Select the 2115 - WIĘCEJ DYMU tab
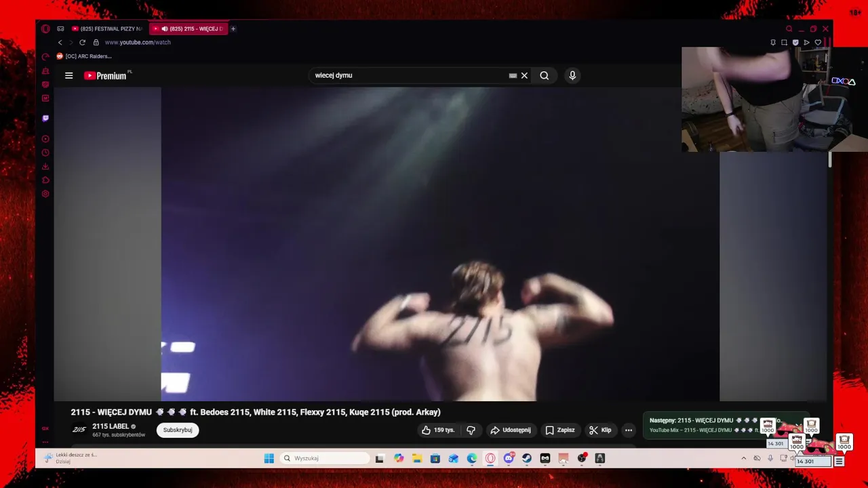Viewport: 868px width, 488px height. [x=189, y=28]
